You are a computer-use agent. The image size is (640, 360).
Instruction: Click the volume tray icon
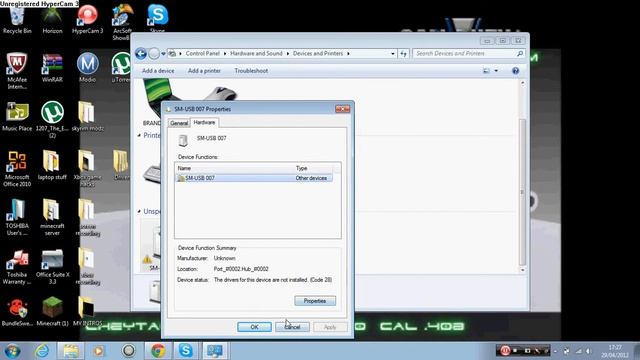[588, 351]
